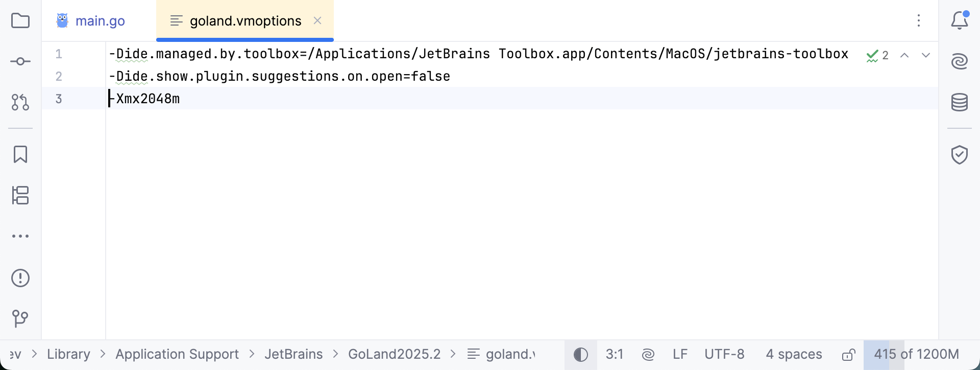Close the goland.vmoptions tab
980x370 pixels.
317,20
